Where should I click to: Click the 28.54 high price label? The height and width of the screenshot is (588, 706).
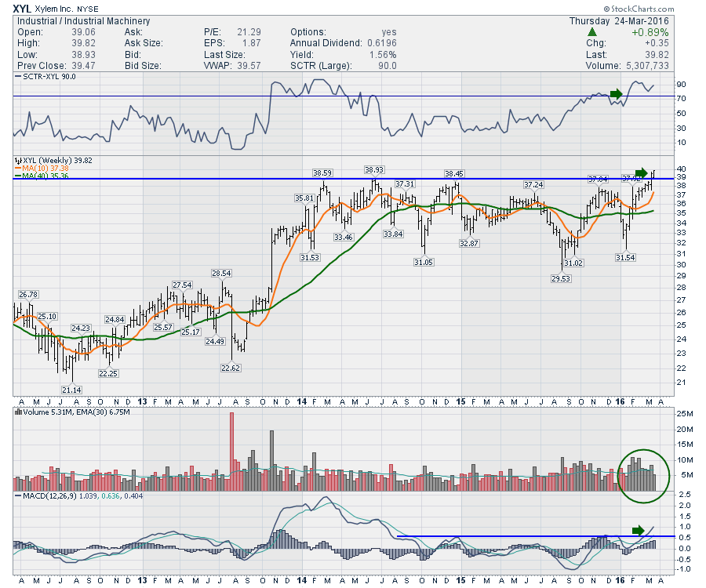[221, 273]
